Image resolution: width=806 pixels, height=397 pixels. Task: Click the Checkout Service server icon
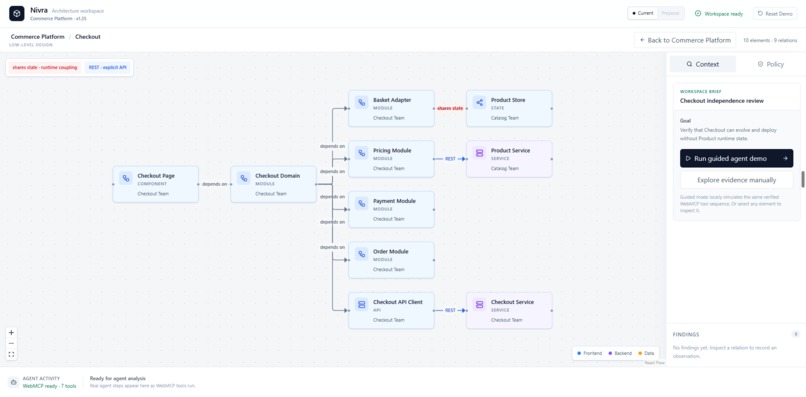coord(479,304)
